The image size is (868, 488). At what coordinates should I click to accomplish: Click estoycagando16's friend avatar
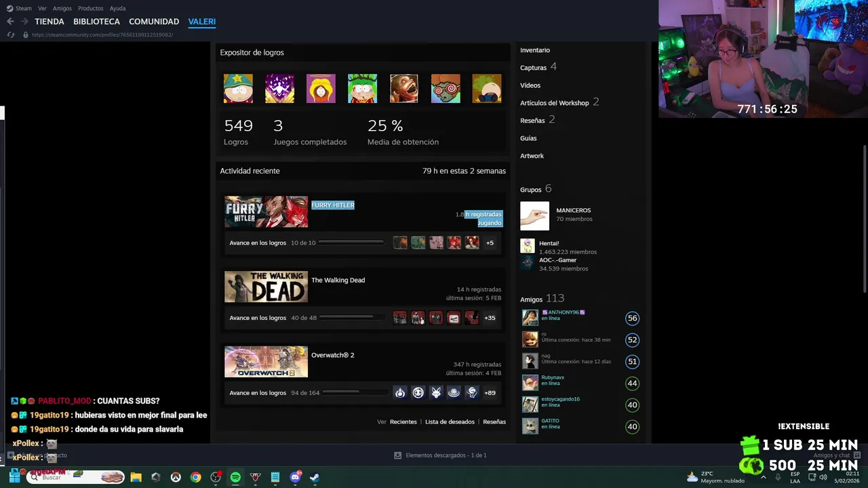[530, 405]
